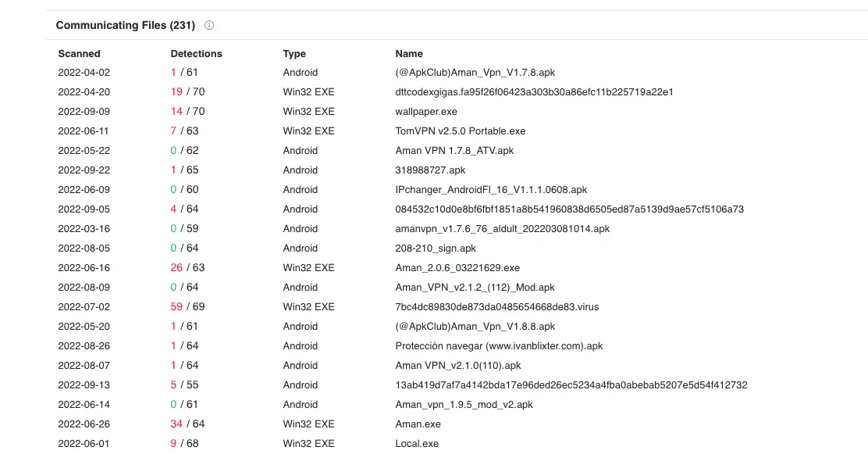Open Aman_vpn_1.9.5_mod_v2.apk details
Viewport: 868px width, 454px height.
point(464,404)
